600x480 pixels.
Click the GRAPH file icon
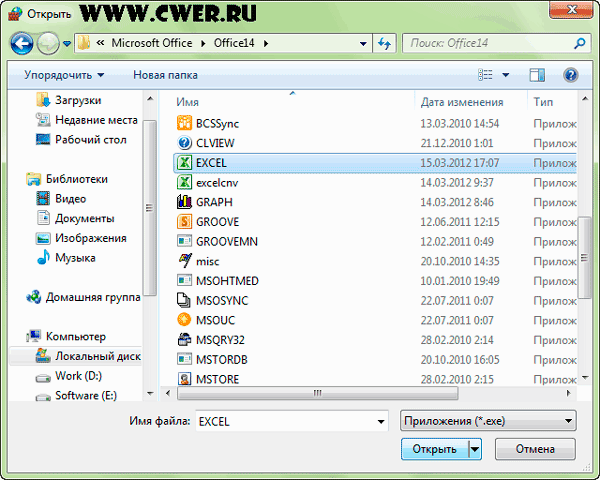coord(184,202)
